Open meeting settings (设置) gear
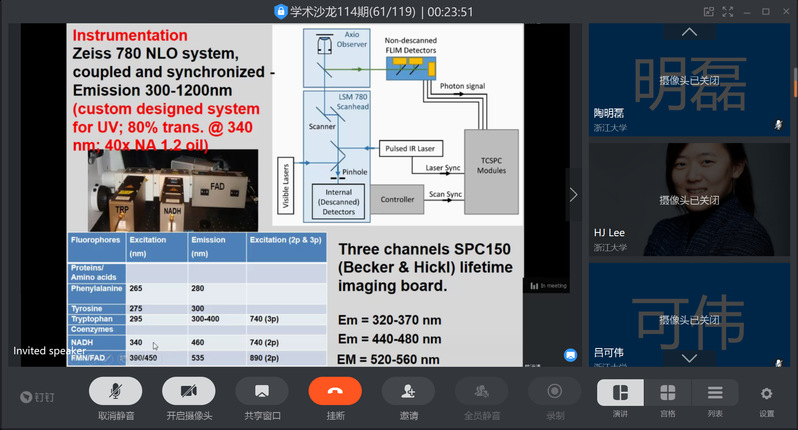The height and width of the screenshot is (430, 798). 766,394
